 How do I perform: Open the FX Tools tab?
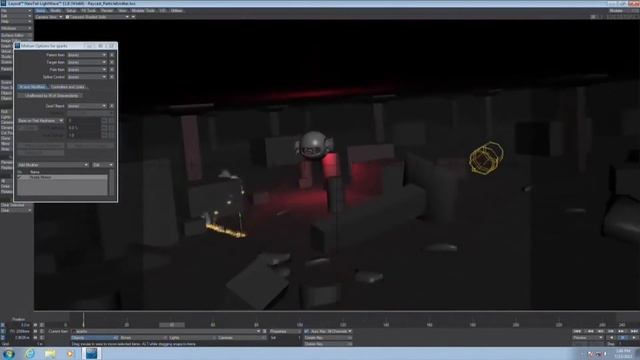click(89, 11)
